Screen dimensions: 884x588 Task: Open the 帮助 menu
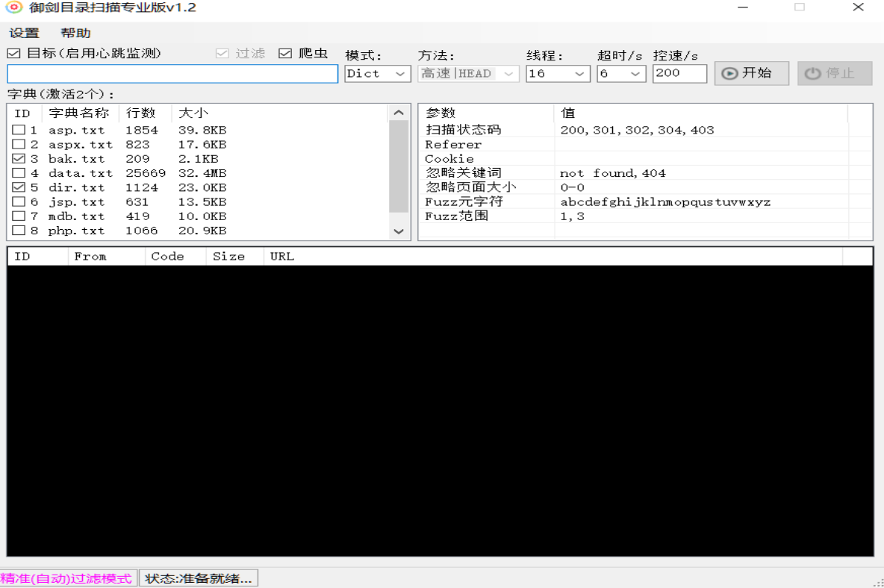[75, 34]
